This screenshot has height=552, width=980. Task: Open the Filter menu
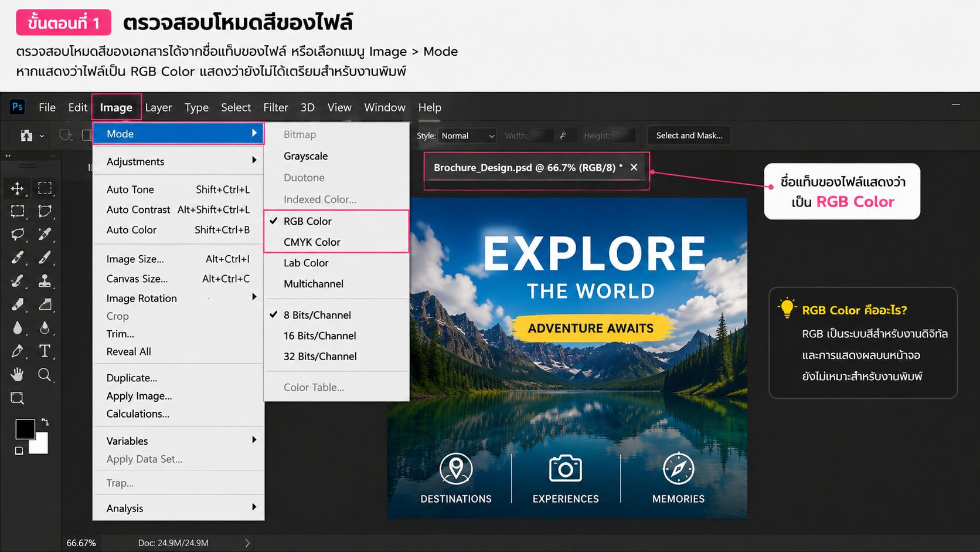[x=275, y=107]
